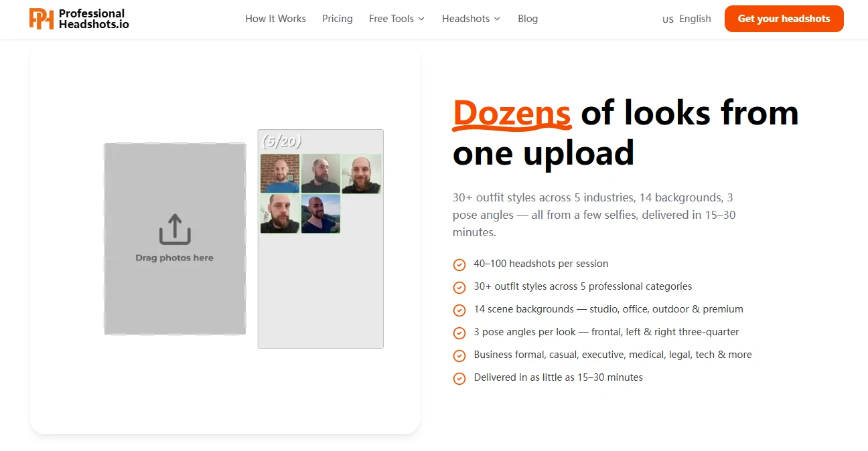Select the second selfie thumbnail in top row

point(321,173)
